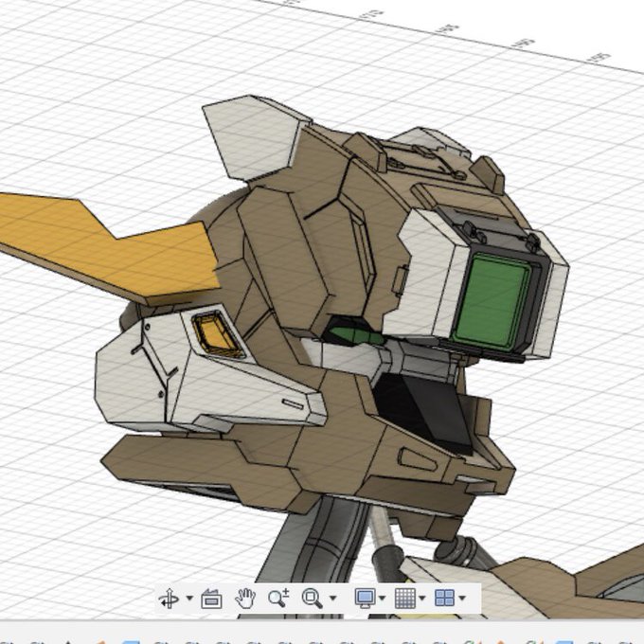Viewport: 644px width, 644px height.
Task: Choose the Zoom magnifier tool
Action: pyautogui.click(x=278, y=598)
